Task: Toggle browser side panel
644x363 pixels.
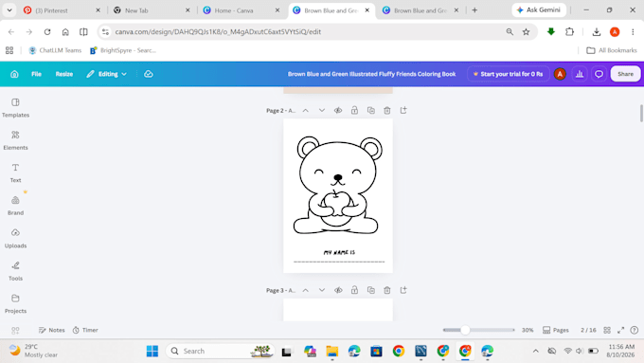Action: click(83, 31)
